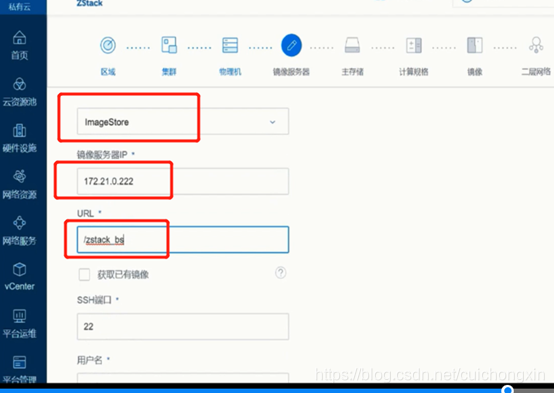
Task: Go to the 计算规格 instance offering step icon
Action: pyautogui.click(x=414, y=45)
